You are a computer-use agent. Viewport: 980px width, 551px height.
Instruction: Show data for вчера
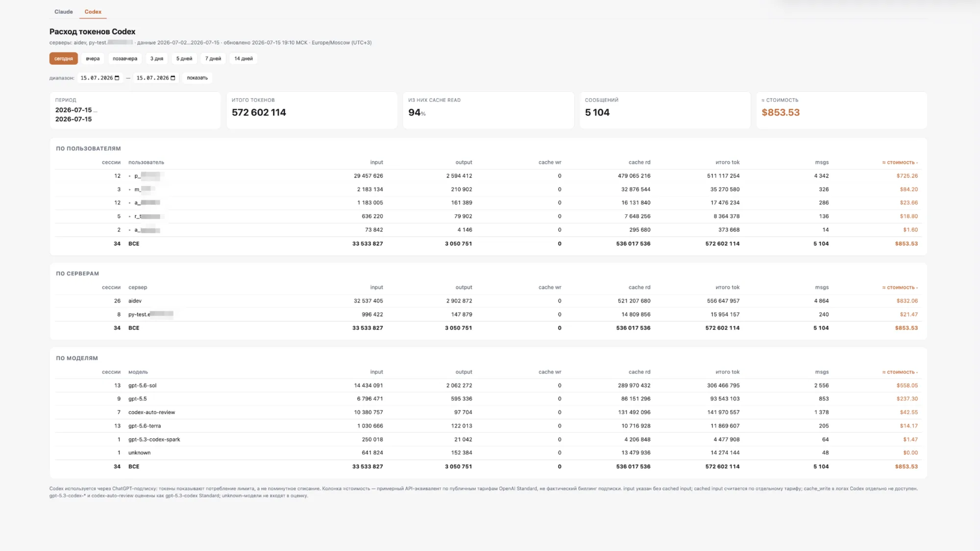click(x=93, y=58)
